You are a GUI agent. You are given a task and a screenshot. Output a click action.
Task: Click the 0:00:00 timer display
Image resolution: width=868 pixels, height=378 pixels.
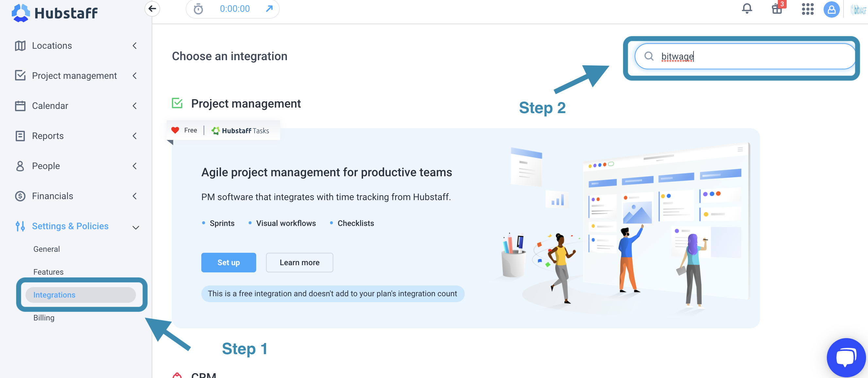click(235, 9)
